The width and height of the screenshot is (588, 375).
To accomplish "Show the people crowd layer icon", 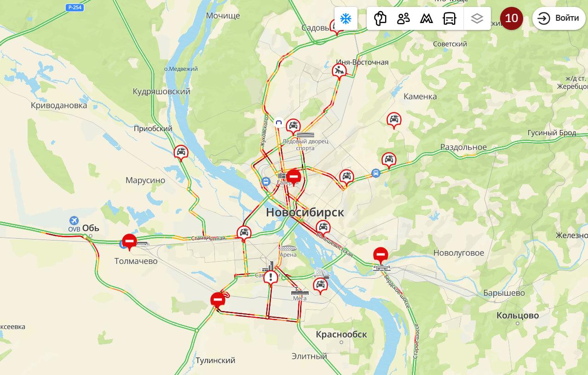I will point(404,19).
